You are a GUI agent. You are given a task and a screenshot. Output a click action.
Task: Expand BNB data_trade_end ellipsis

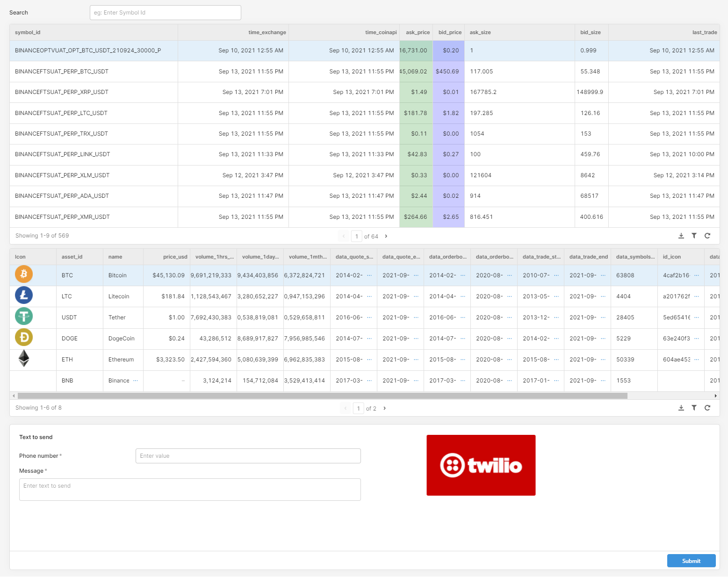[603, 381]
